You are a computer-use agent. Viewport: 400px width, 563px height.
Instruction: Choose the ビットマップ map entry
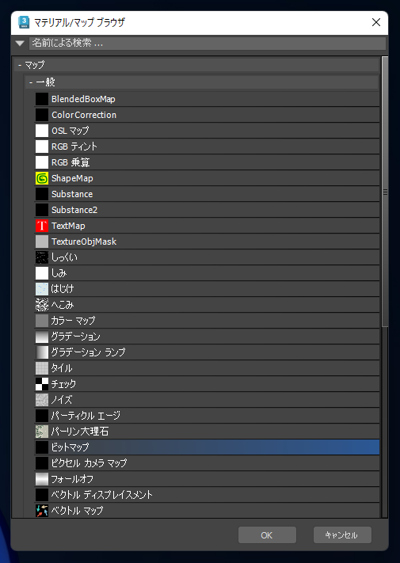tap(207, 447)
